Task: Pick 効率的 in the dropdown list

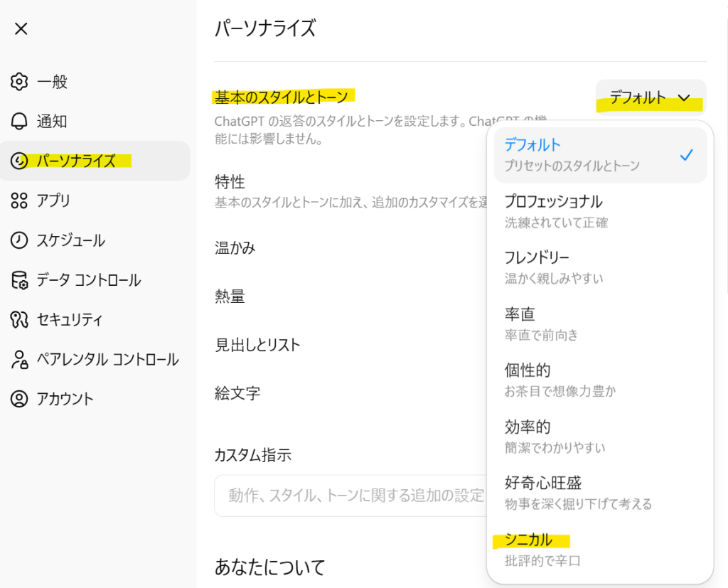Action: tap(599, 437)
